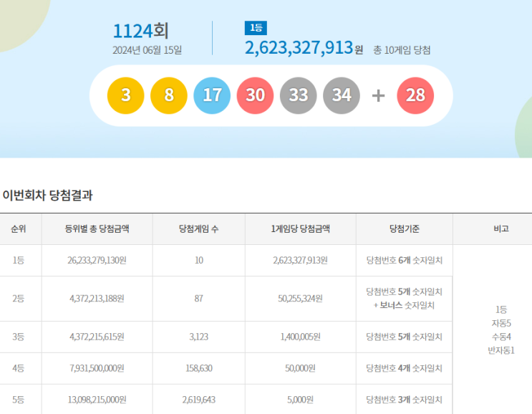Click 당첨번호 5개 숫자일치 in the 3등 row
This screenshot has height=414, width=532.
(404, 337)
